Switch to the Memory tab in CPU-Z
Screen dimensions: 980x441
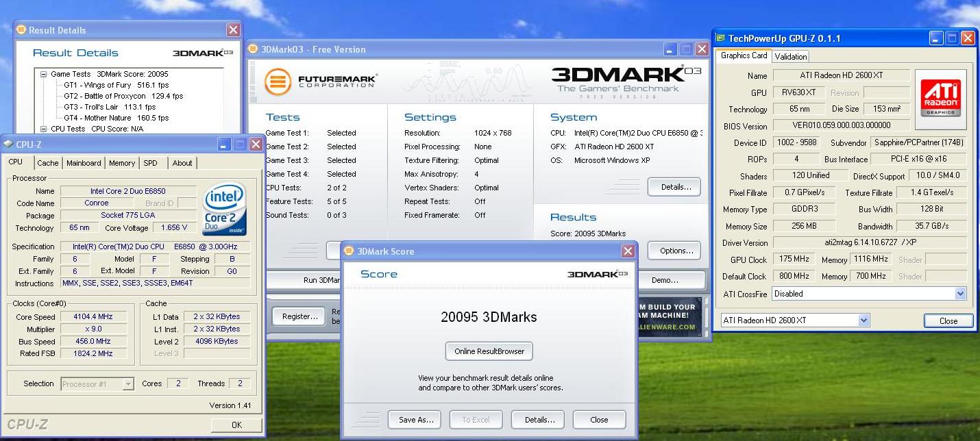122,163
